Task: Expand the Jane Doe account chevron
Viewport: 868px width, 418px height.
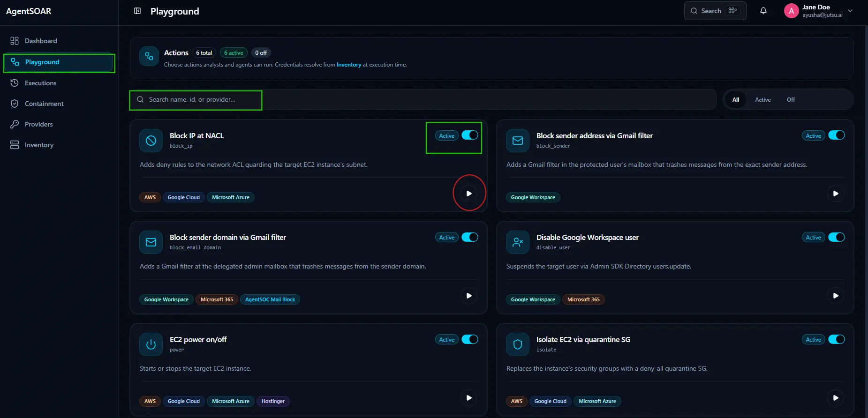Action: (850, 11)
